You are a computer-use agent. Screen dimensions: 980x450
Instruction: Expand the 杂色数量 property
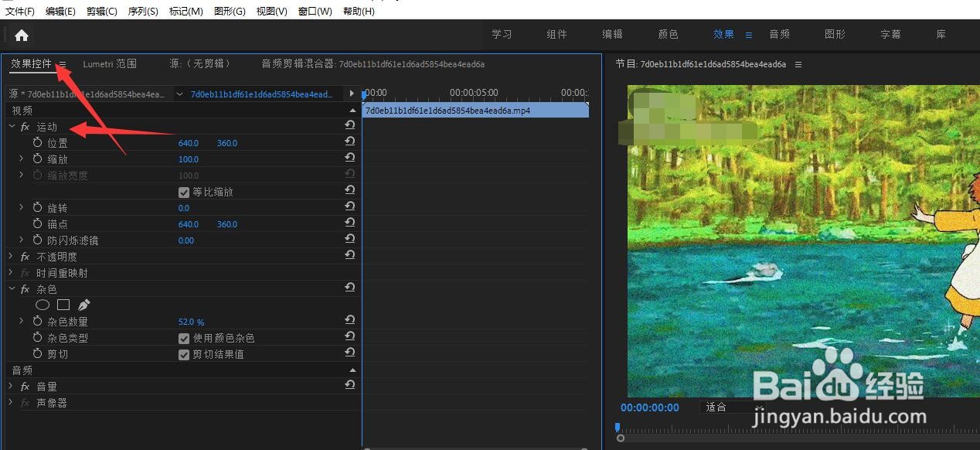[x=22, y=321]
